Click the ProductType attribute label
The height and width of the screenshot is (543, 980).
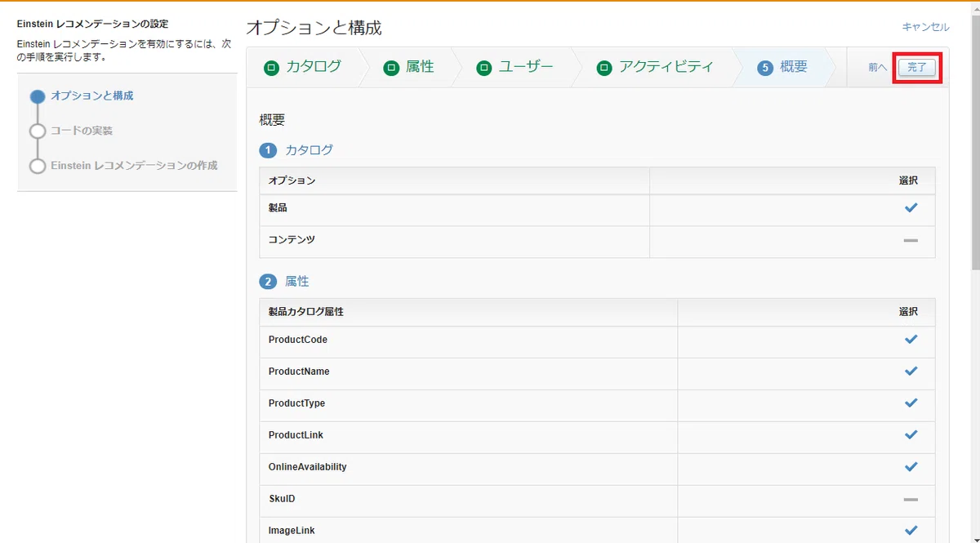pyautogui.click(x=296, y=403)
